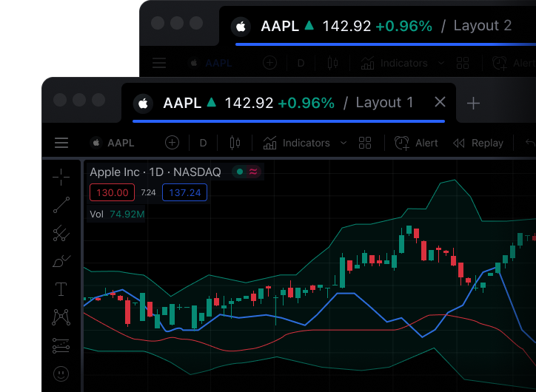This screenshot has width=536, height=392.
Task: Start bar Replay mode
Action: 478,143
